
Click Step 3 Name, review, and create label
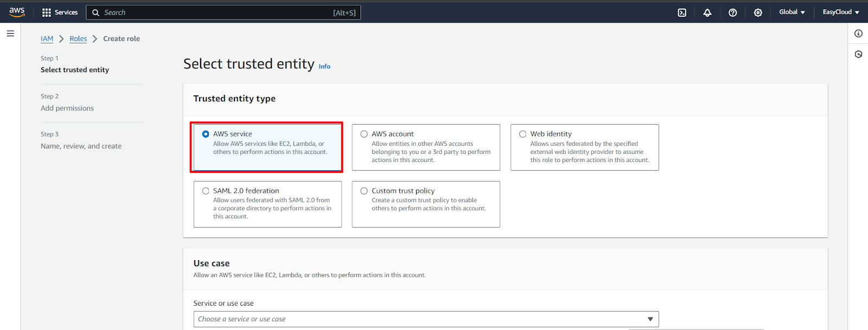pos(81,146)
